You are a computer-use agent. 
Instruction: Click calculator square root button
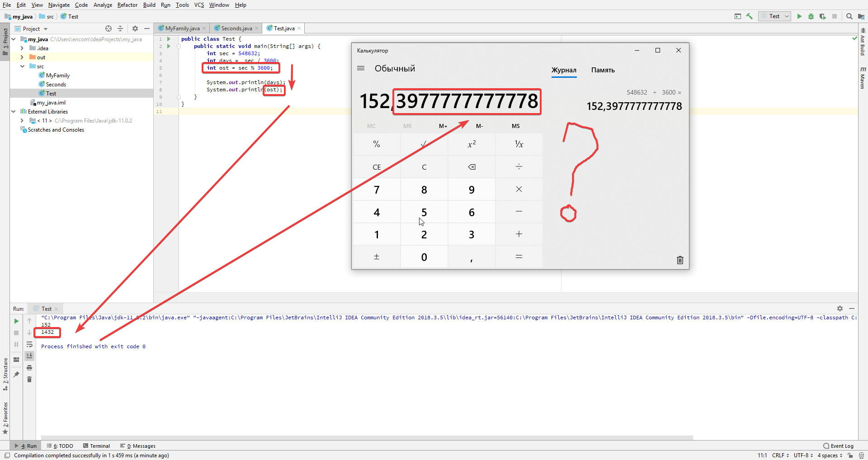tap(424, 144)
